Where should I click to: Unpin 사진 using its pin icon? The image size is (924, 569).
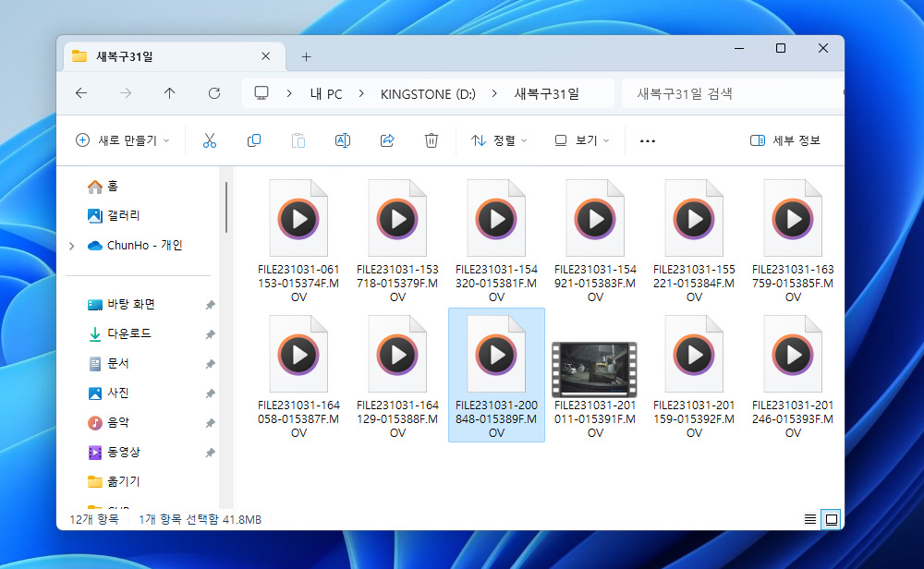[210, 393]
